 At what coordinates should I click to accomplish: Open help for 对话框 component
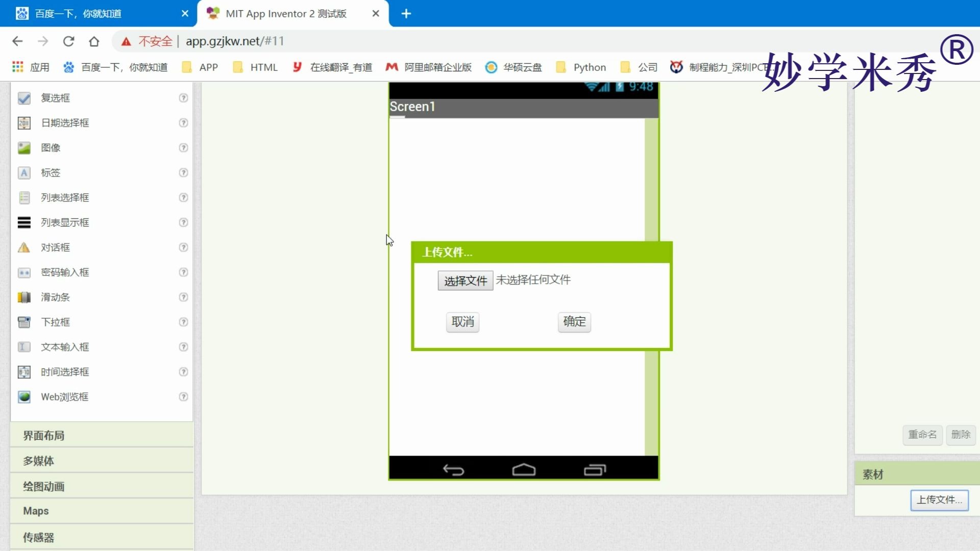[183, 247]
